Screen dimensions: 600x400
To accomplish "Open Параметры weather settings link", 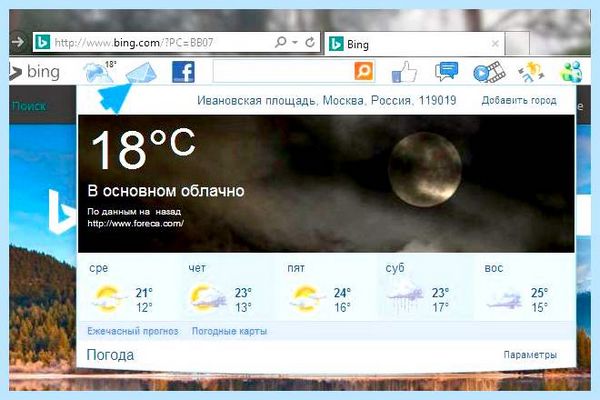I will tap(530, 355).
